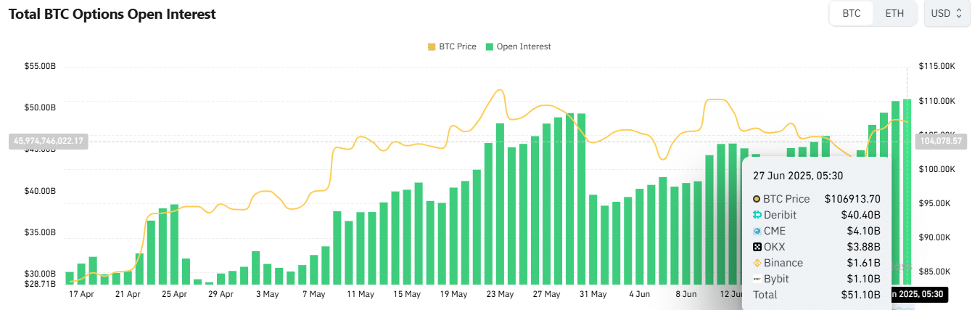980x310 pixels.
Task: Click the Bybit logo icon in tooltip
Action: pyautogui.click(x=757, y=279)
